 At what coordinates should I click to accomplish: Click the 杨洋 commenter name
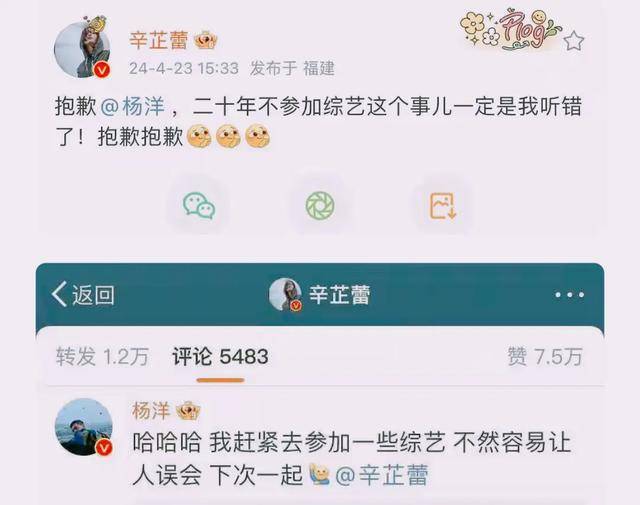[x=151, y=410]
